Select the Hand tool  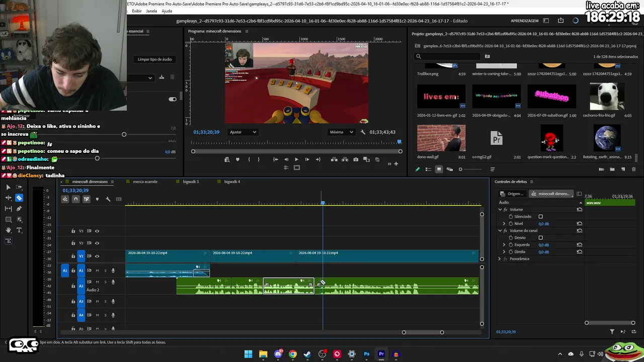[x=8, y=230]
